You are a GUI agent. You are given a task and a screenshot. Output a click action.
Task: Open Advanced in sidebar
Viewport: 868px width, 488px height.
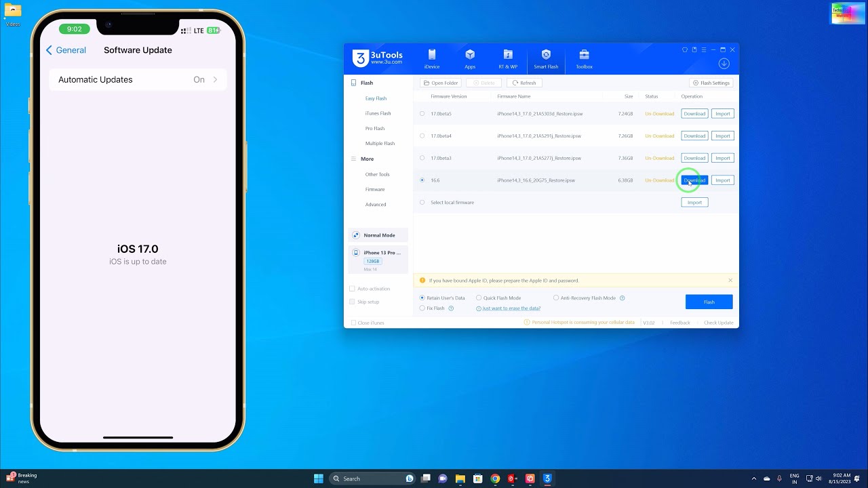click(376, 205)
